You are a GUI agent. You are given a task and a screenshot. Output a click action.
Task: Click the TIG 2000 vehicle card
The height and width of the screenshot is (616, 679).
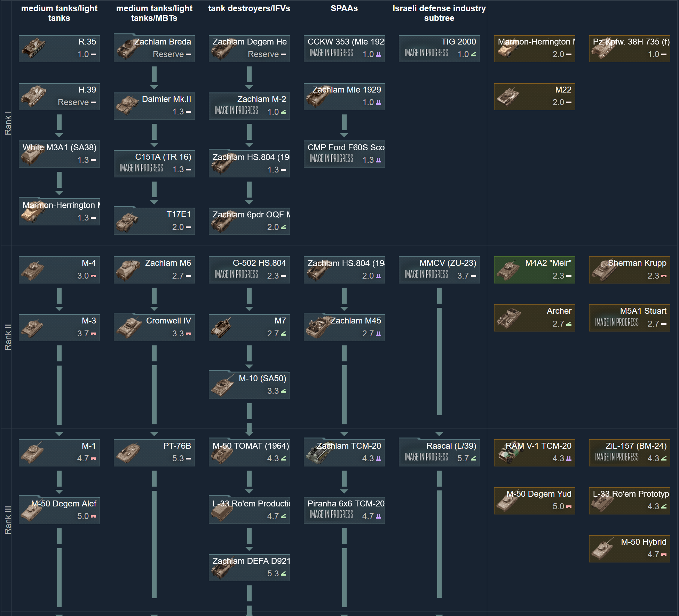tap(439, 49)
